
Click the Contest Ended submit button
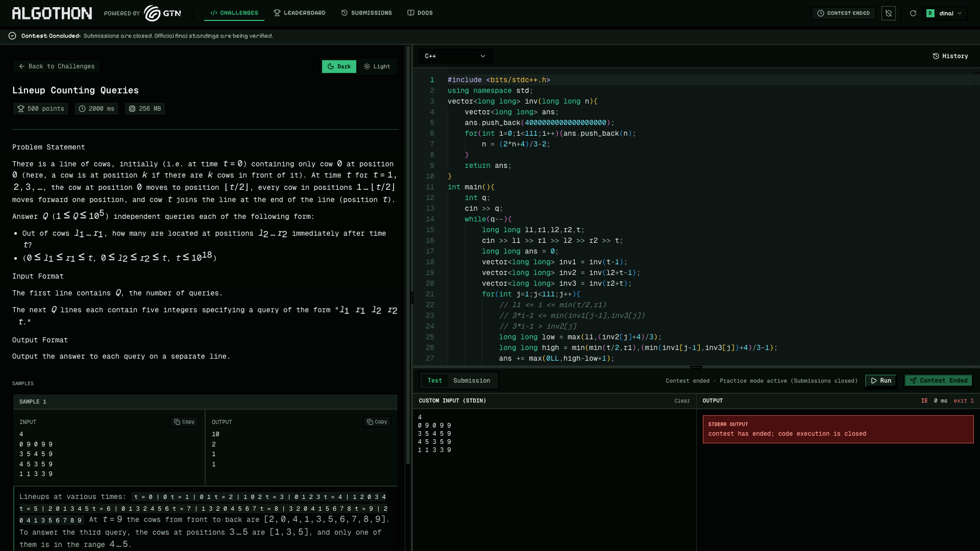[938, 381]
